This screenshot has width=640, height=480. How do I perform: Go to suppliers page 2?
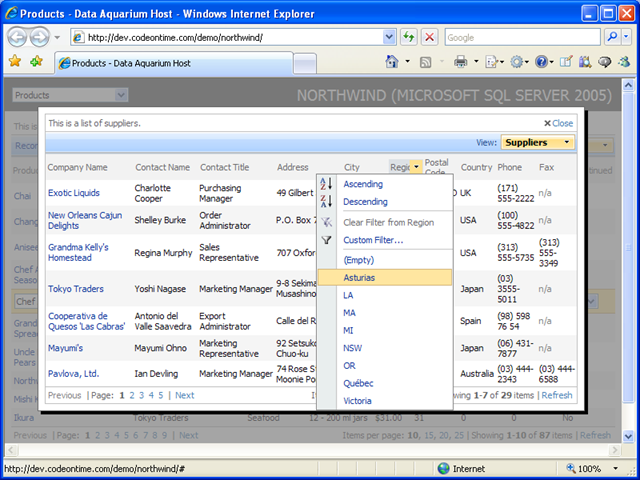tap(132, 395)
